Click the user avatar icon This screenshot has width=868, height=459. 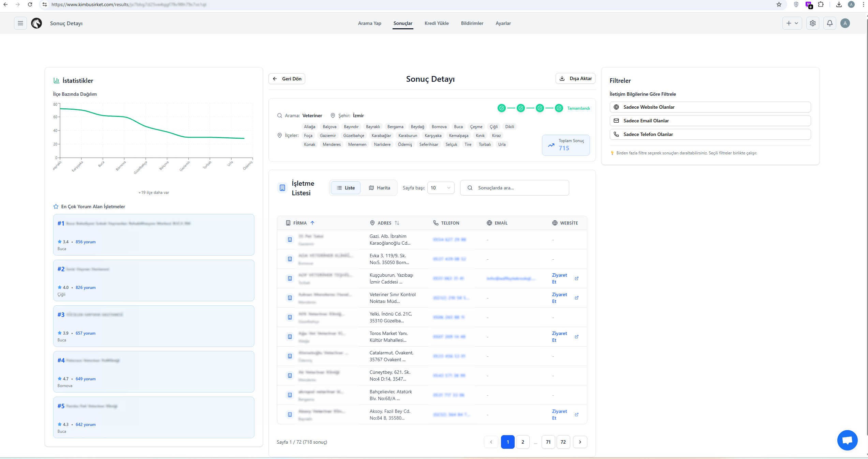point(845,23)
